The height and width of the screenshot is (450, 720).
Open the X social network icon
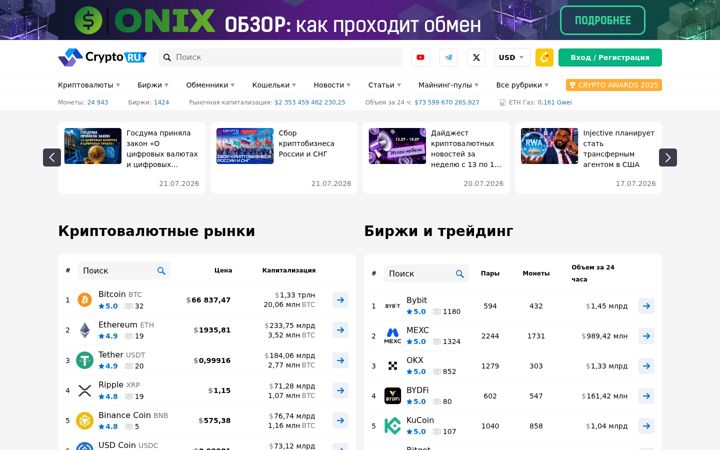coord(476,57)
